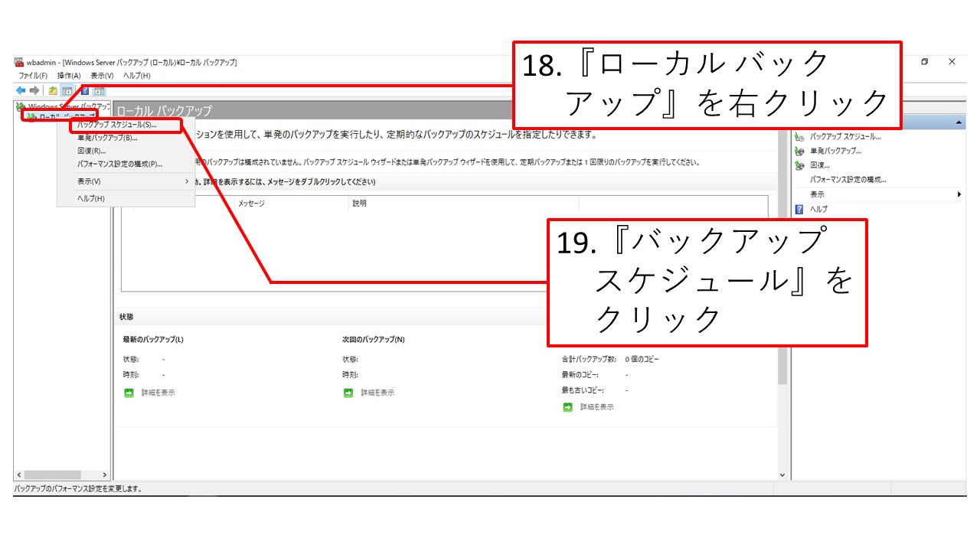Image resolution: width=980 pixels, height=551 pixels.
Task: Select 回復(R) in the context menu
Action: pyautogui.click(x=91, y=152)
